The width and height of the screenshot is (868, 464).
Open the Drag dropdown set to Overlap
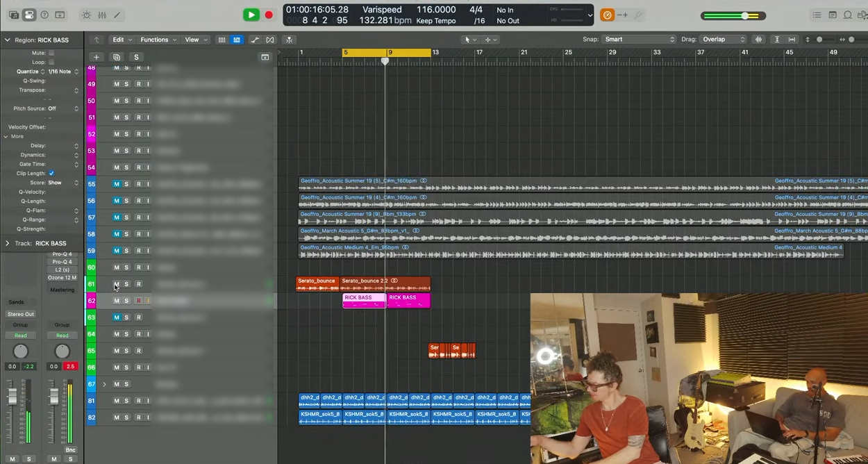(x=723, y=40)
